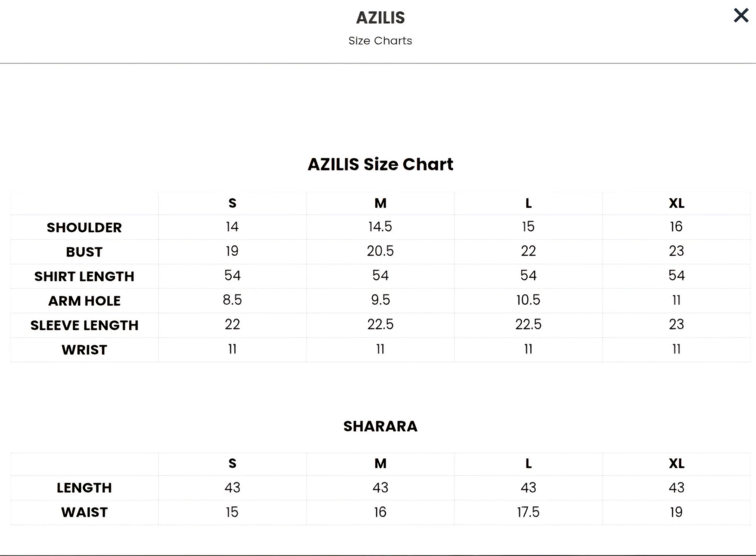Select the SLEEVE LENGTH row label

click(84, 325)
